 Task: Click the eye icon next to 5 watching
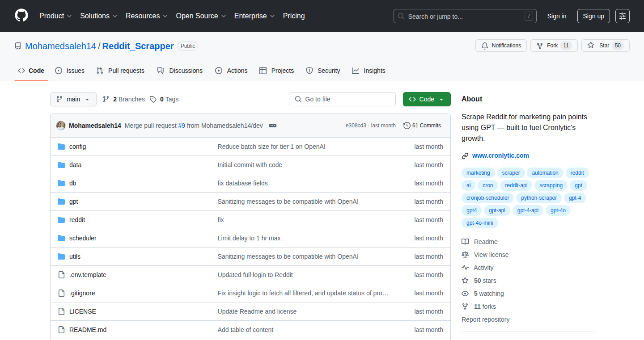(x=465, y=294)
